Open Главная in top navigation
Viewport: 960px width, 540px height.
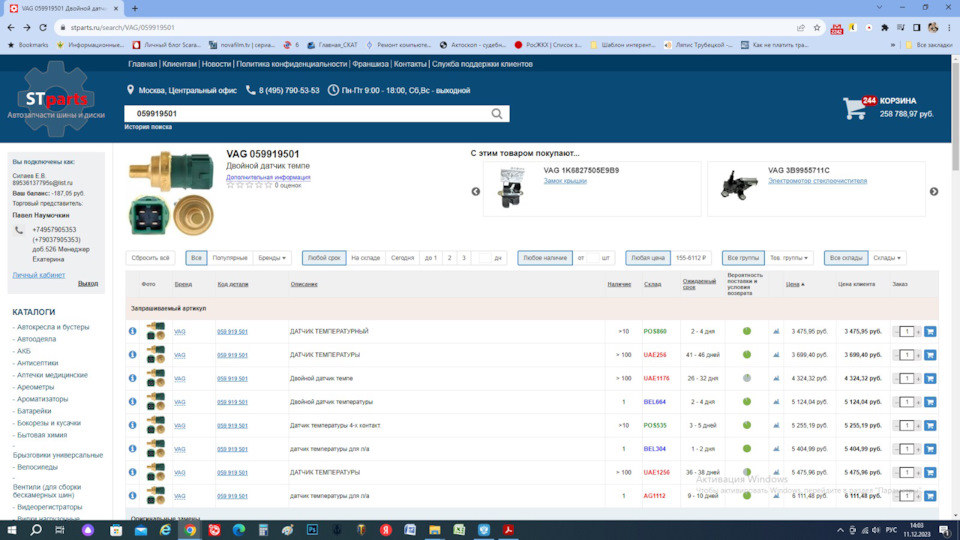(142, 64)
